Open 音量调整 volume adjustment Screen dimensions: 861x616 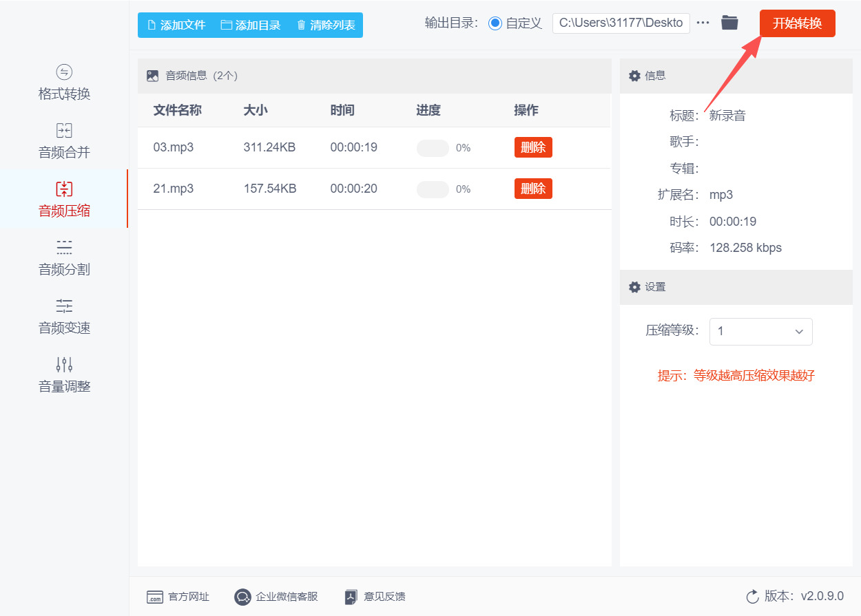[x=64, y=375]
